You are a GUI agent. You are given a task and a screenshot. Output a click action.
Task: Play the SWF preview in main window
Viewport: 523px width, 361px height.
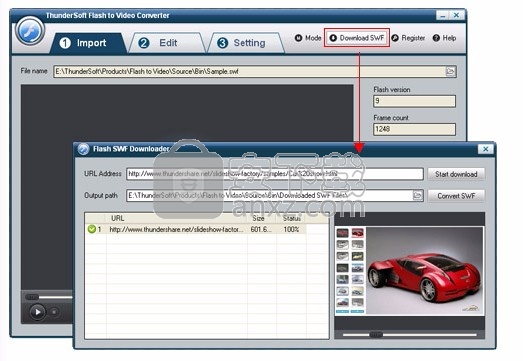pos(38,312)
